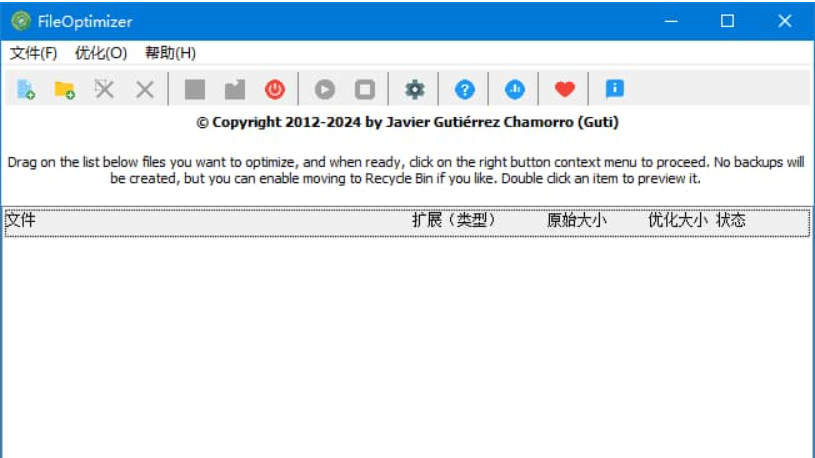Sort by the 扩展（类型） column header
Viewport: 815px width, 458px height.
(455, 220)
